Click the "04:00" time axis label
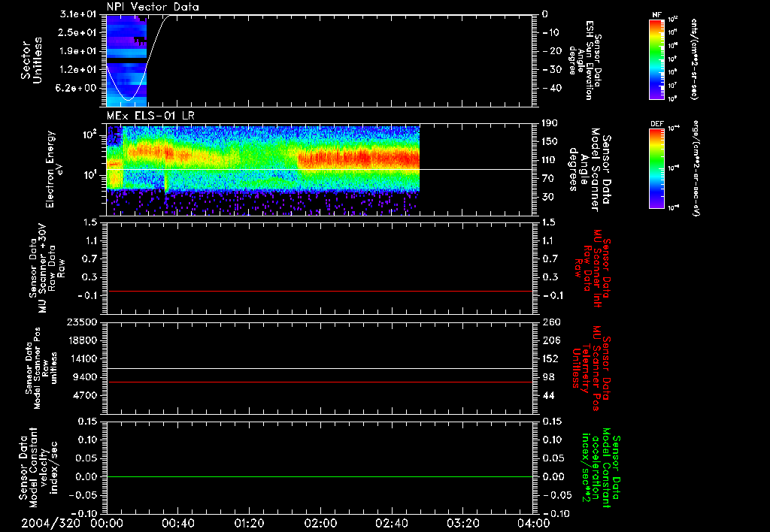The image size is (770, 532). click(x=534, y=523)
